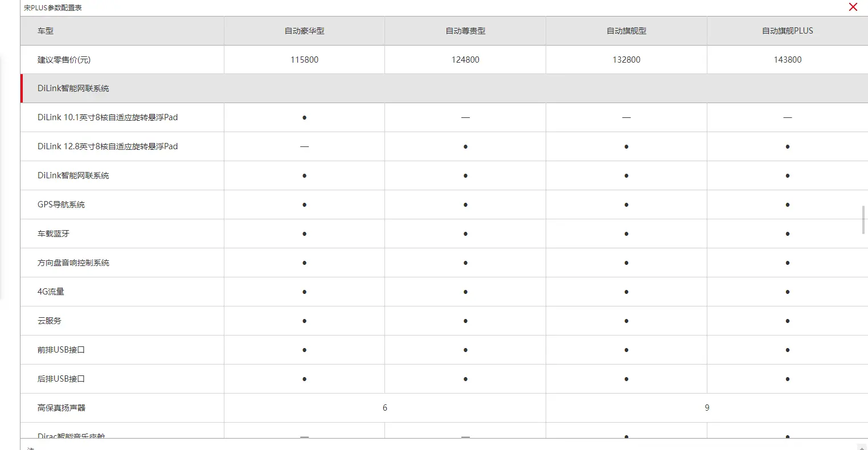This screenshot has width=868, height=450.
Task: Click the 10.1英寸 Pad dot under 自动豪华型
Action: 304,117
